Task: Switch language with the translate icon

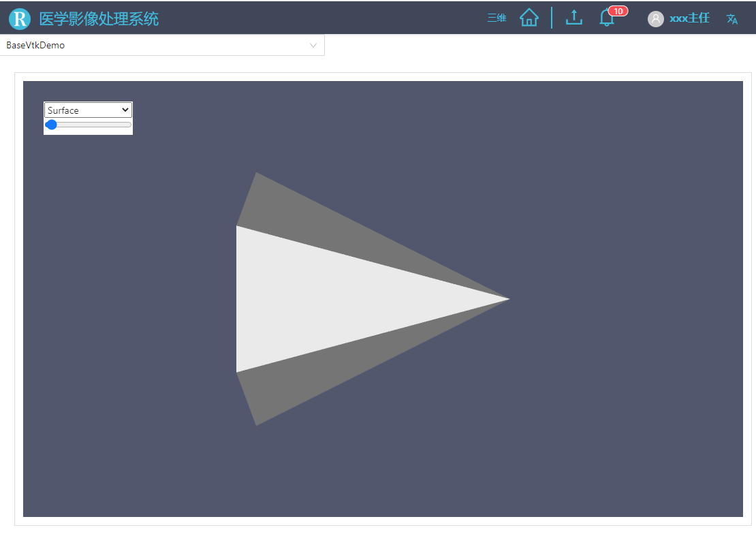Action: click(x=732, y=19)
